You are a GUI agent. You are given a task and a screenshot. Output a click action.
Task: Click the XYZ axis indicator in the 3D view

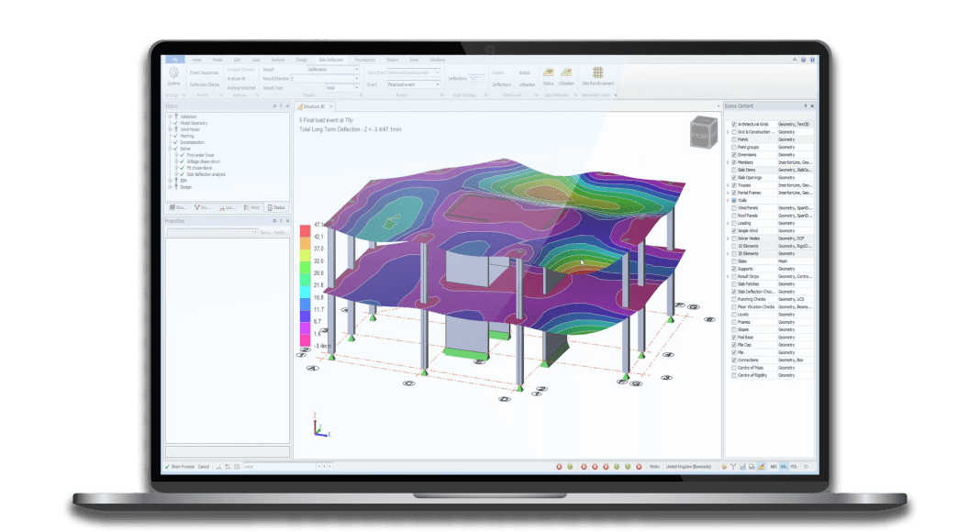point(317,427)
